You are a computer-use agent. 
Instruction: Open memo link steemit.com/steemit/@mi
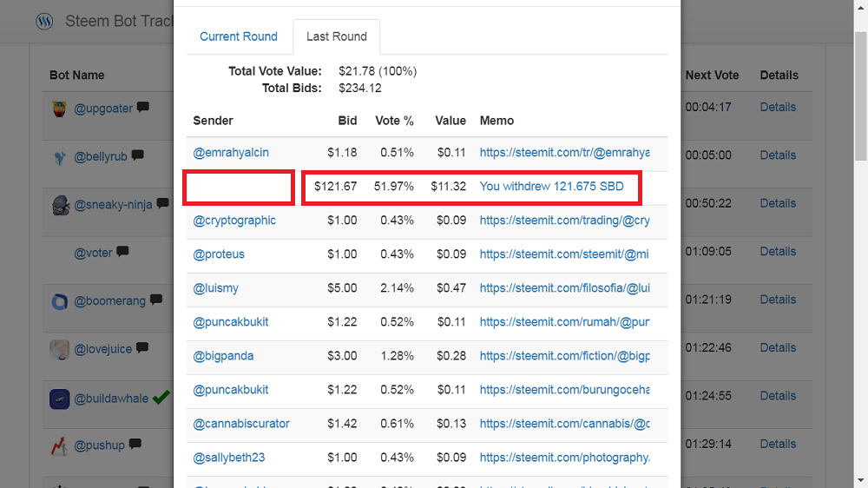coord(564,254)
